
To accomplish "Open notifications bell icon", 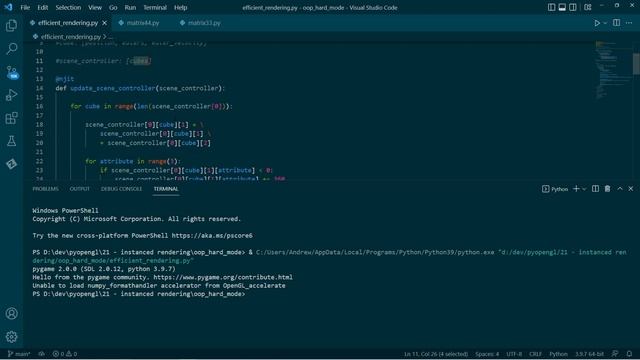I will (x=629, y=354).
